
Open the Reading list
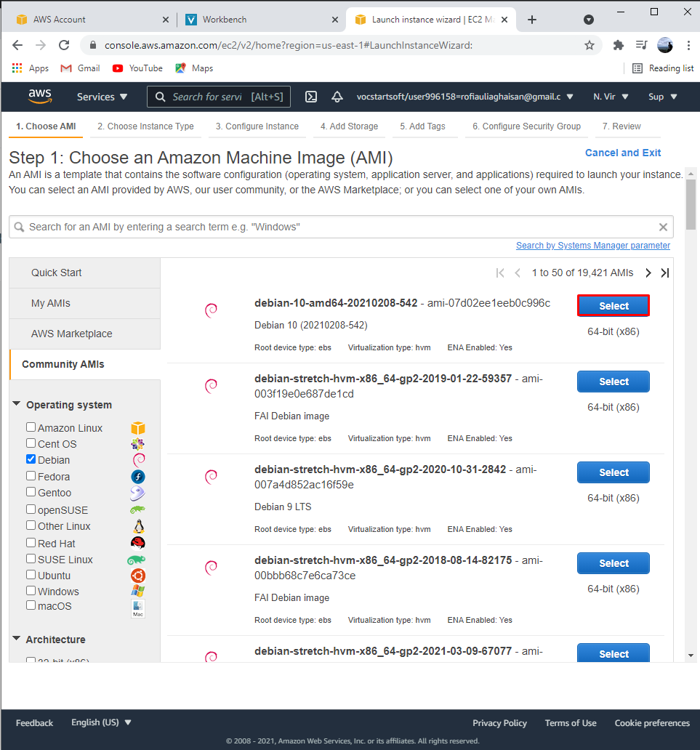pyautogui.click(x=663, y=68)
